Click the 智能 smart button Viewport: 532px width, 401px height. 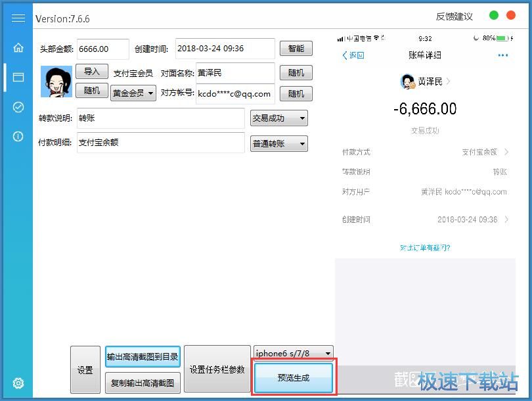click(296, 48)
